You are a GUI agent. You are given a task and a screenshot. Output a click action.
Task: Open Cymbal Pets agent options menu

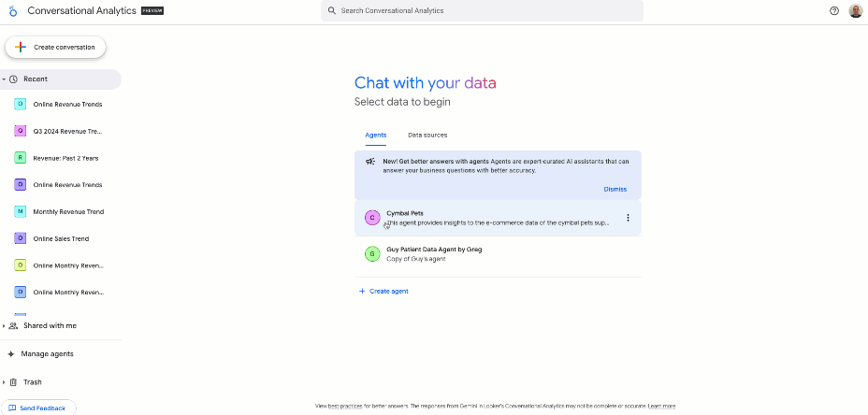coord(628,218)
